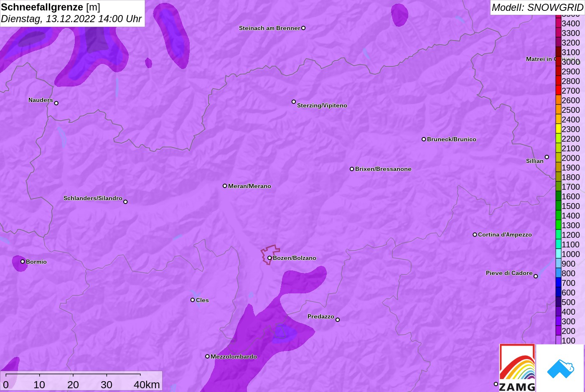Click the 500 legend value
Image resolution: width=585 pixels, height=392 pixels.
[569, 302]
